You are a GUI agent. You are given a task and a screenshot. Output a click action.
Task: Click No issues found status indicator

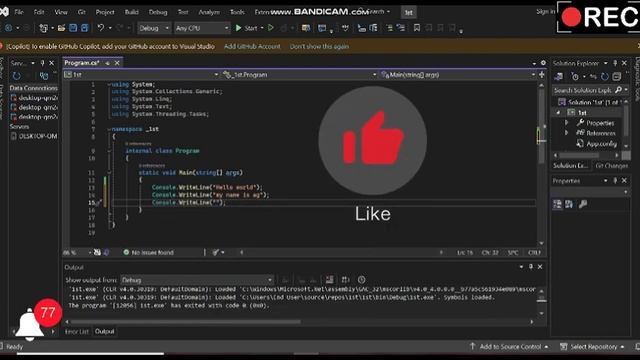(149, 253)
